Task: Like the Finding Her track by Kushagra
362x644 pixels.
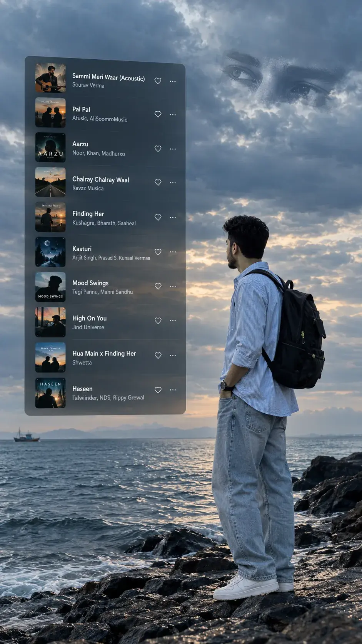Action: pyautogui.click(x=158, y=218)
